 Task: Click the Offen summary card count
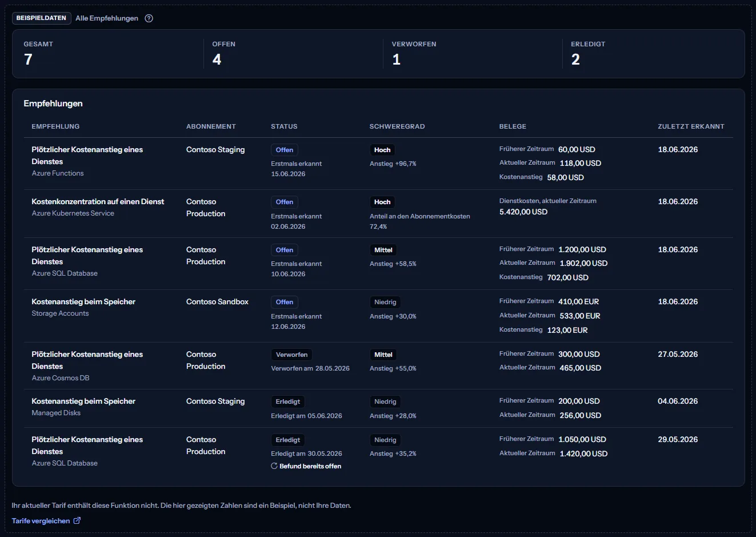point(217,59)
